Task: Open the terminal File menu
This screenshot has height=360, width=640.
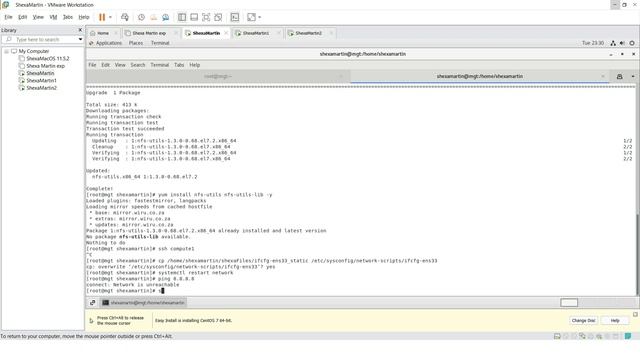Action: click(x=92, y=65)
